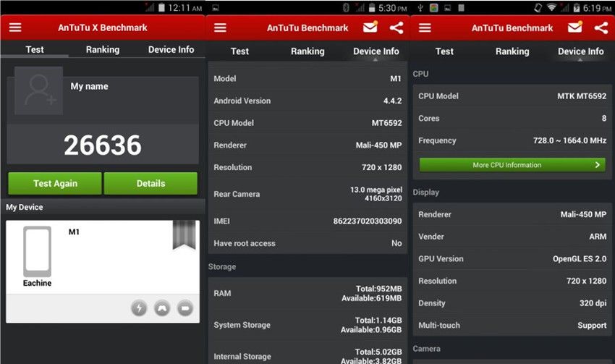Tap Vender ARM row
The image size is (615, 364).
(x=512, y=237)
